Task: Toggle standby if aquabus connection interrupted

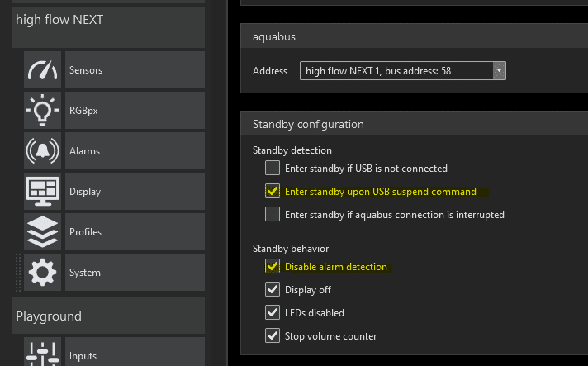Action: (x=273, y=214)
